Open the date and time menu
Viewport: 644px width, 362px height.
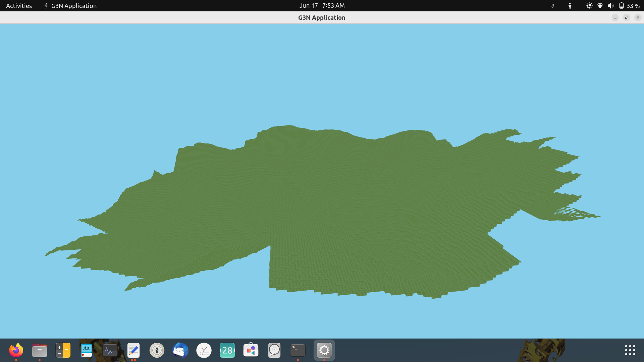point(322,6)
